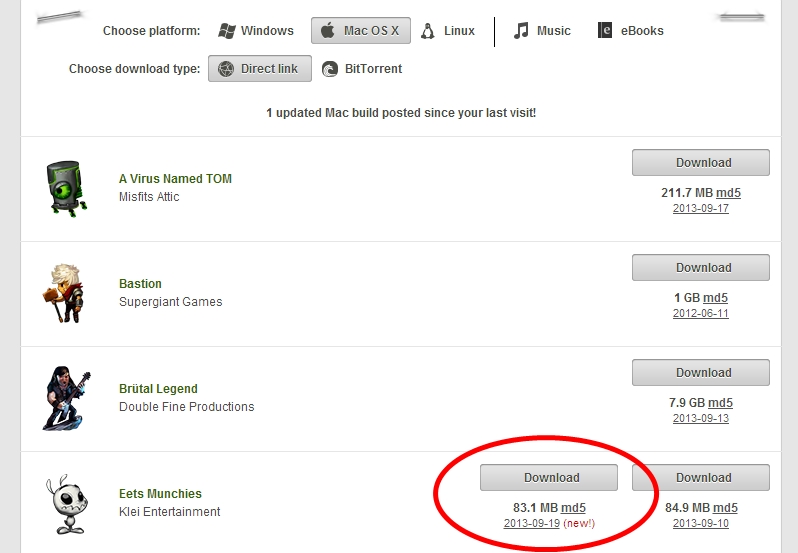Switch platform to Mac OS X

coord(361,31)
